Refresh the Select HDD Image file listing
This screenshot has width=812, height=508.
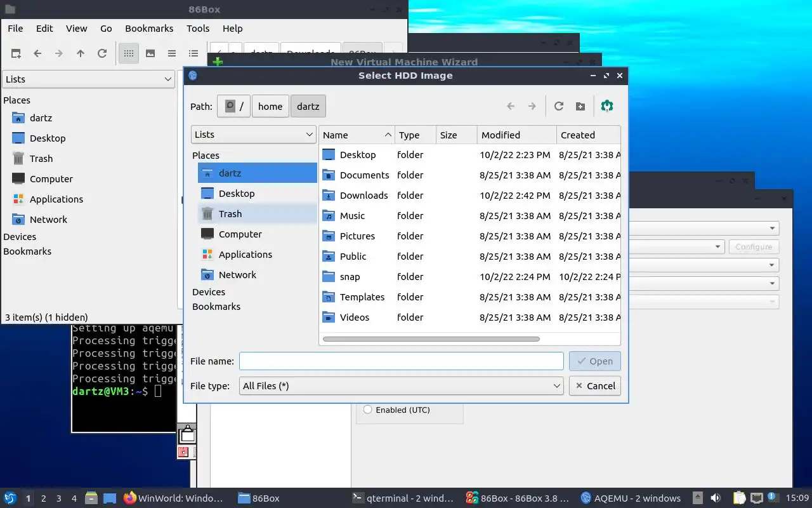559,106
